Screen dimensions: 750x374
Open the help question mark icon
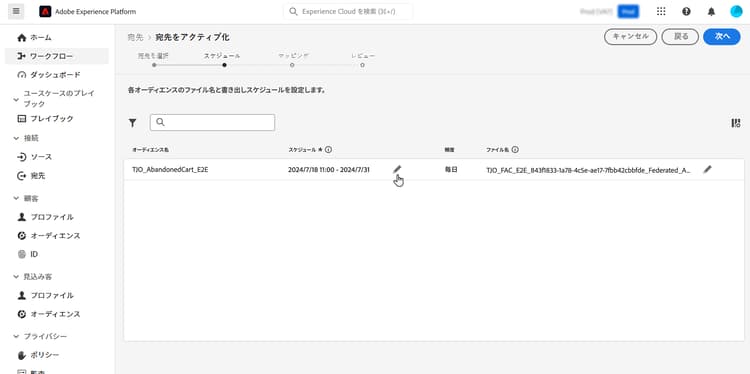pyautogui.click(x=686, y=11)
